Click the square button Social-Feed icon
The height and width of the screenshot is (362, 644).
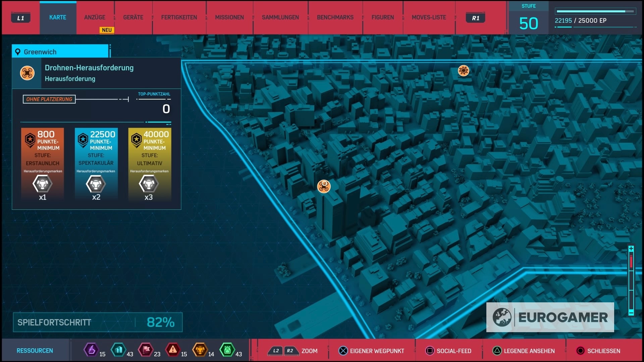click(x=430, y=351)
